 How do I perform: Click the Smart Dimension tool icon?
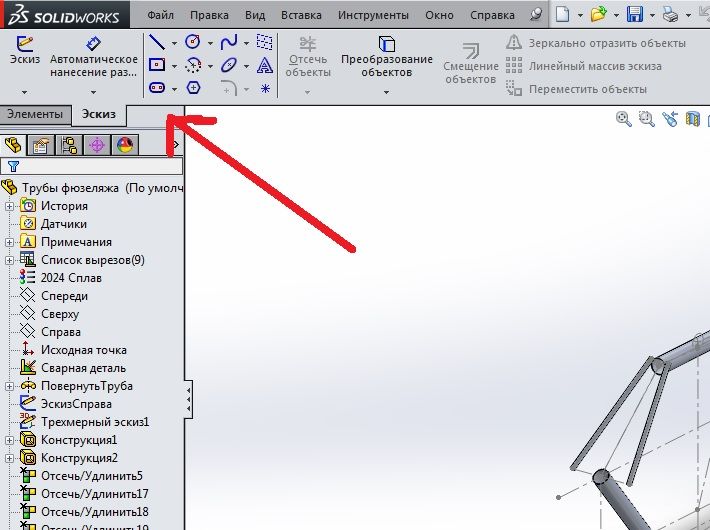point(94,44)
